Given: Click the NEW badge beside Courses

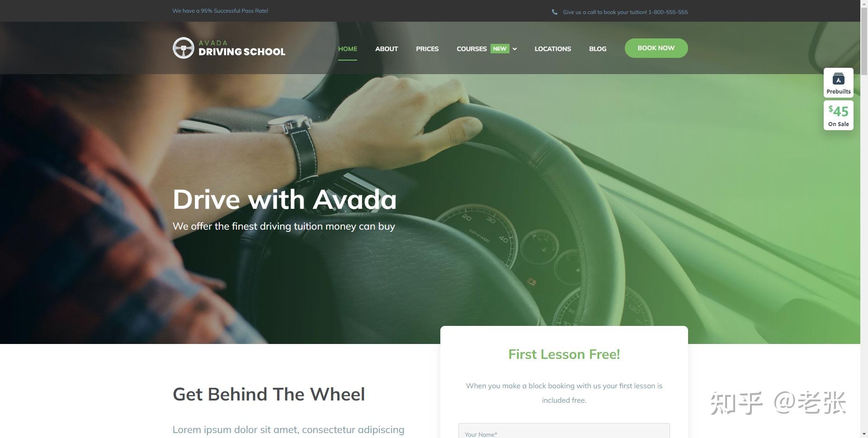Looking at the screenshot, I should tap(500, 48).
